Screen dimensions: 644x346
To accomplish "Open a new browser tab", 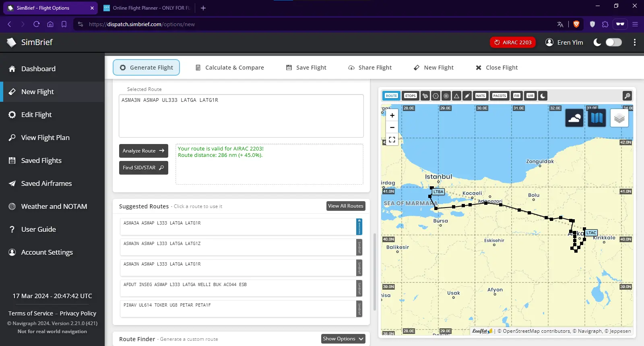I will click(203, 8).
